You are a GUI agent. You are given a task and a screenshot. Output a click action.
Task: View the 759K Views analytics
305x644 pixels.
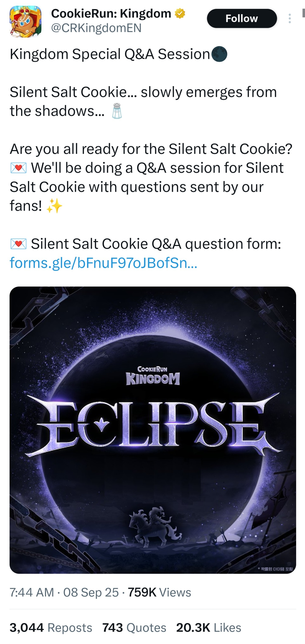pos(159,592)
